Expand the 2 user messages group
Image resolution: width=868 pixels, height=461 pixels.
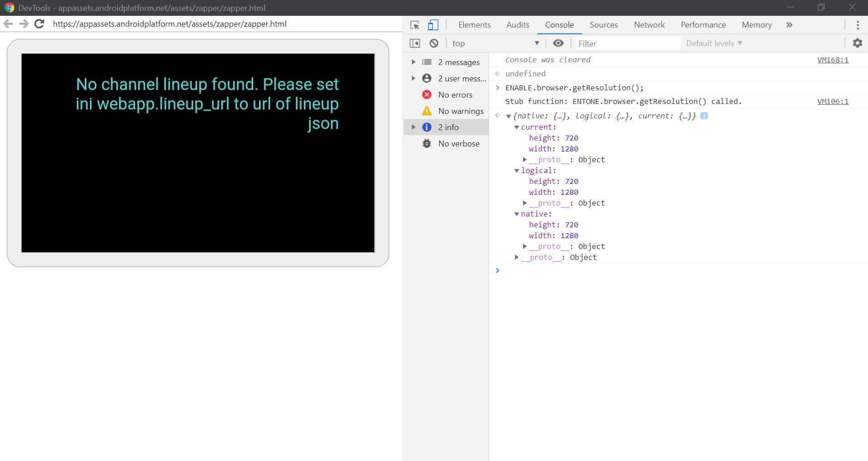pos(413,78)
